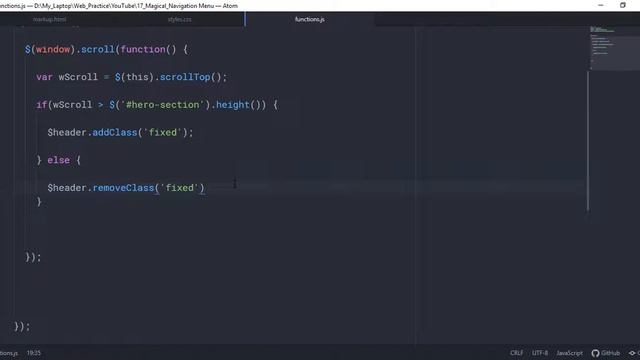The width and height of the screenshot is (640, 360).
Task: Change the UTF-8 encoding in status bar
Action: (540, 353)
